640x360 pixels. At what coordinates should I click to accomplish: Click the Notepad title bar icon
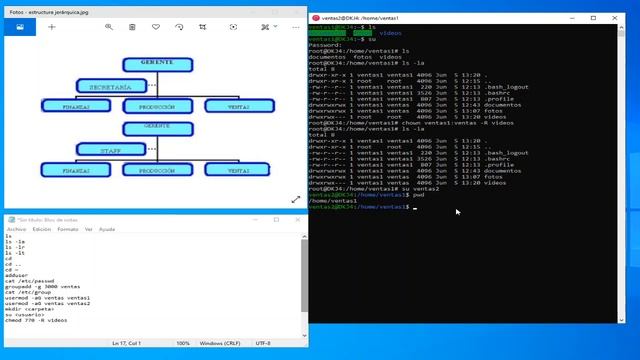pos(11,220)
